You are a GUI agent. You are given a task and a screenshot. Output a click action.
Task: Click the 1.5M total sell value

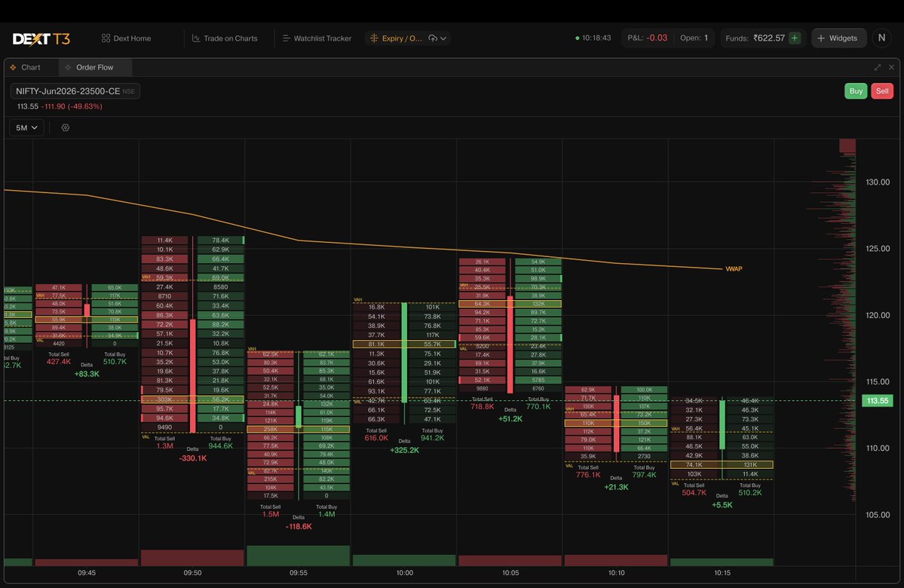tap(271, 514)
